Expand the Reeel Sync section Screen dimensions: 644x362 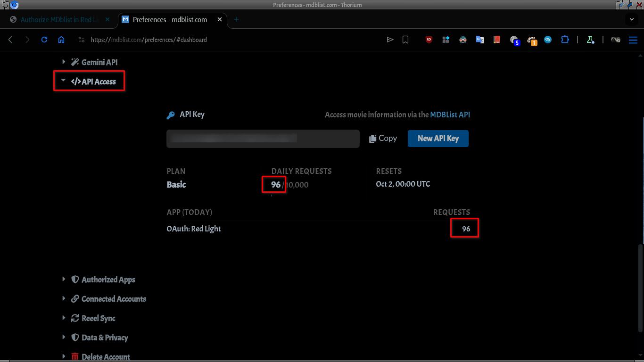pyautogui.click(x=93, y=318)
